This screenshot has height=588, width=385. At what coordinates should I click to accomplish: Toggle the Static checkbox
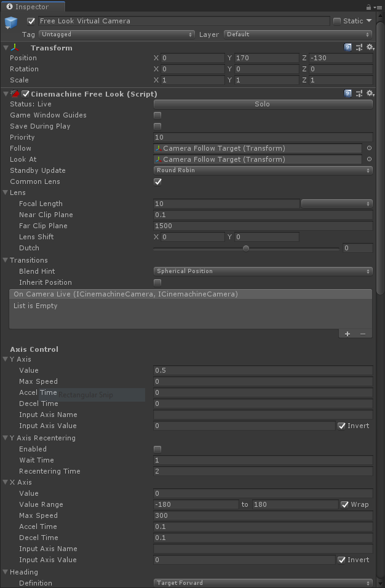coord(337,21)
